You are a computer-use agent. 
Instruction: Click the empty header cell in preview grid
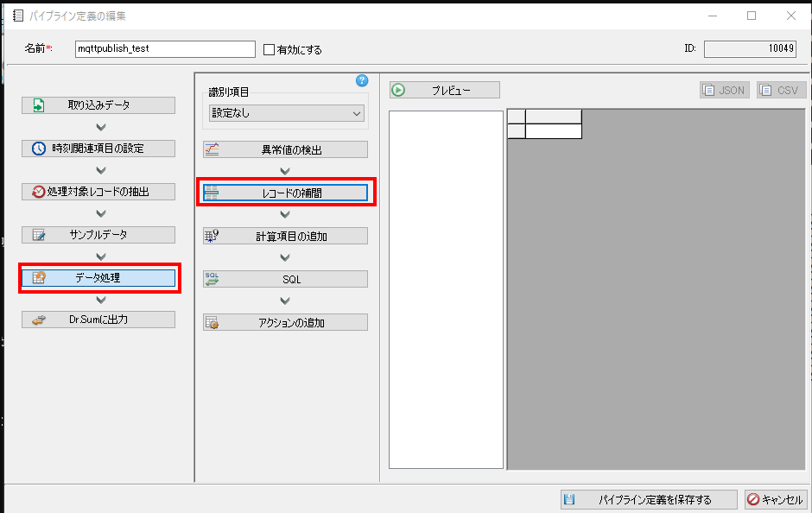point(554,117)
